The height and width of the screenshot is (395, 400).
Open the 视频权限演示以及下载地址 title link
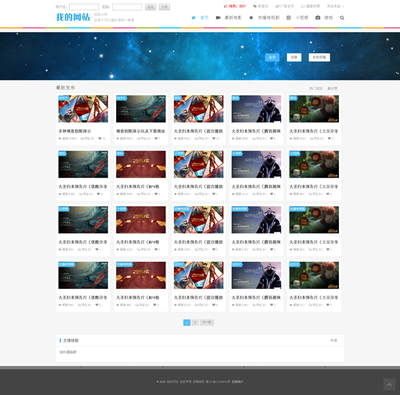click(141, 131)
